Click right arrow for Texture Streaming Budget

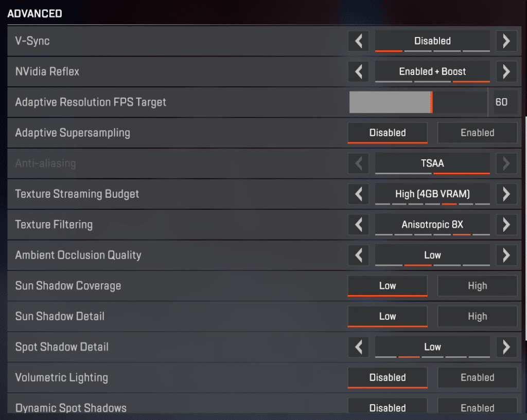(506, 194)
